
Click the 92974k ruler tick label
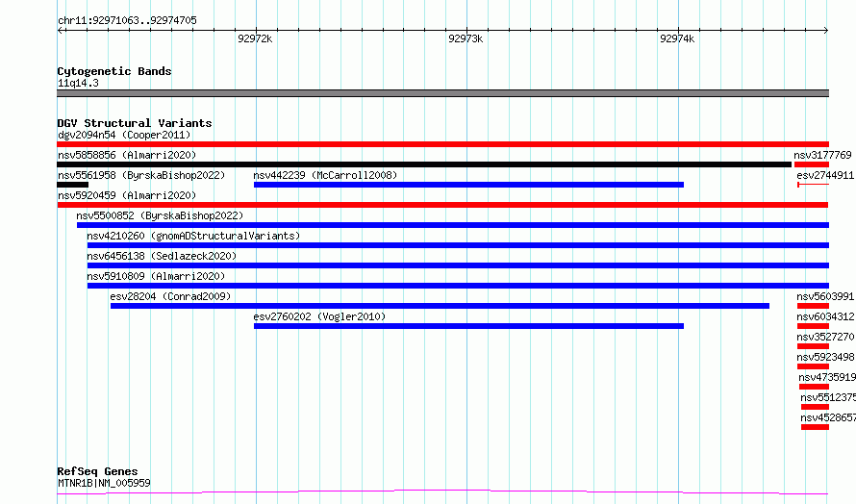click(x=677, y=38)
